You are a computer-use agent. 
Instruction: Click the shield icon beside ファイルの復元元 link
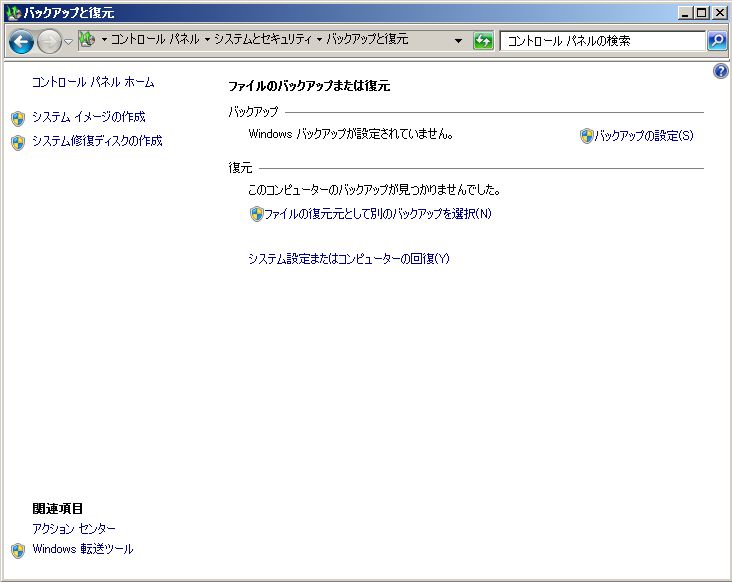[x=256, y=214]
